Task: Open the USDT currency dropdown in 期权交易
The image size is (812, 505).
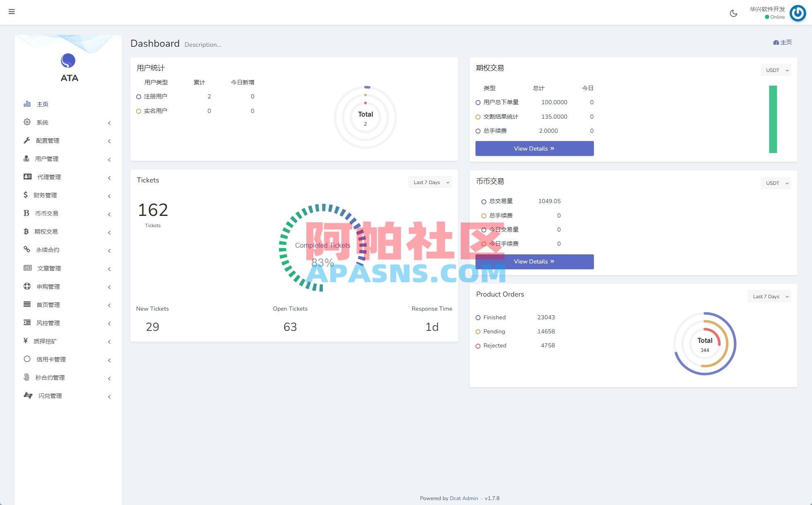Action: point(776,70)
